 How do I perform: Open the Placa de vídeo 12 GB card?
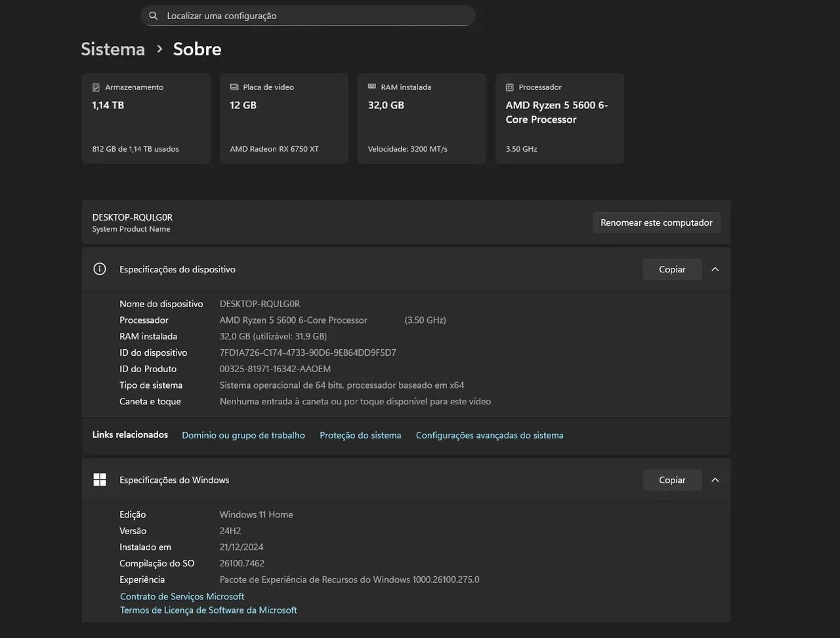tap(283, 118)
